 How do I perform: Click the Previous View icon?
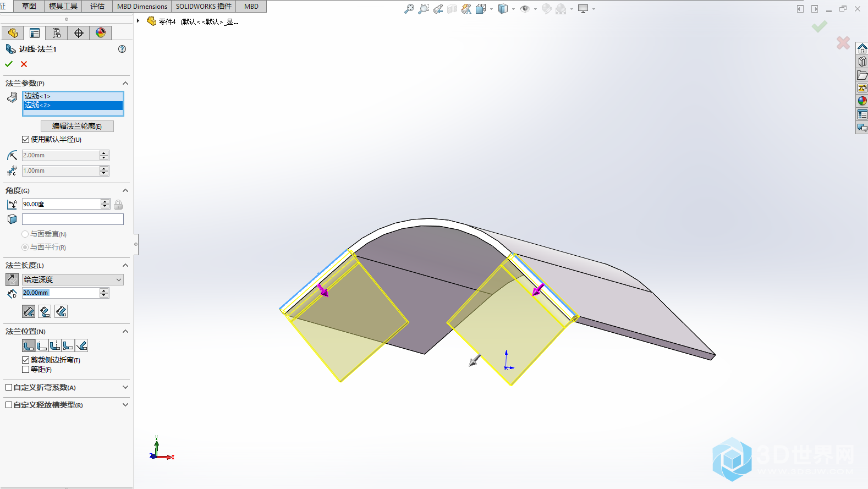[438, 9]
